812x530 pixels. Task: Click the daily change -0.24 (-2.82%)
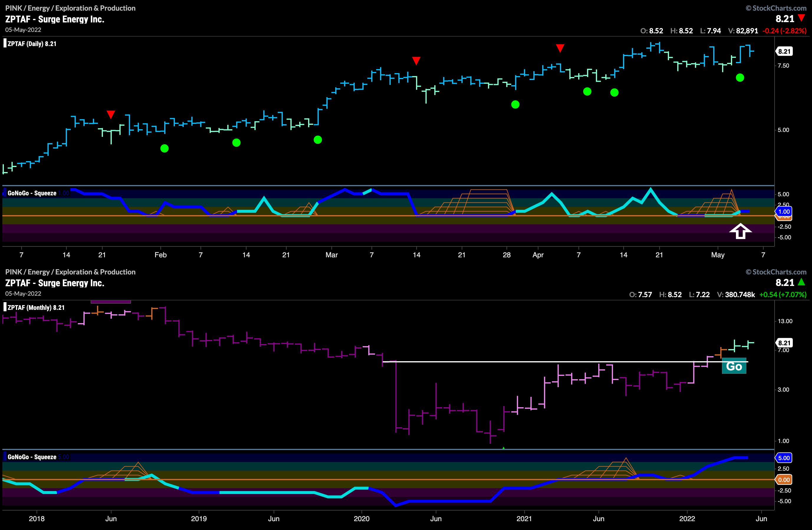coord(784,31)
